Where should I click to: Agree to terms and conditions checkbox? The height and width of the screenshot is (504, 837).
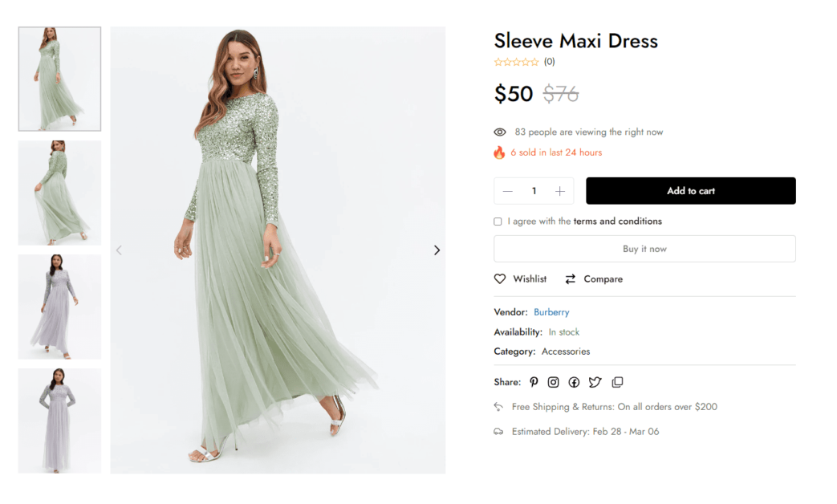498,222
